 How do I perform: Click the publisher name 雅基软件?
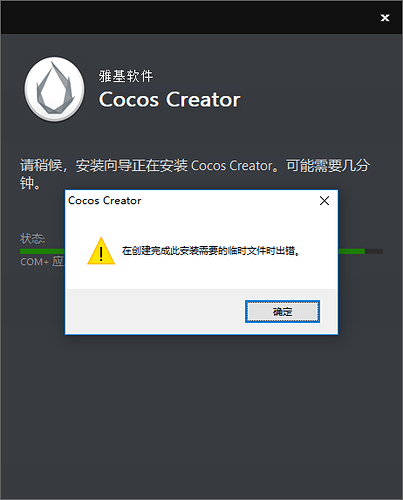tap(126, 76)
